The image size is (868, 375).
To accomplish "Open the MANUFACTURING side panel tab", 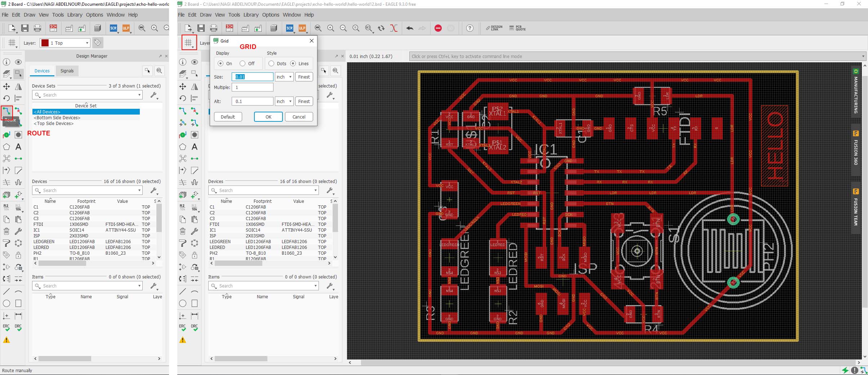I will pos(856,91).
